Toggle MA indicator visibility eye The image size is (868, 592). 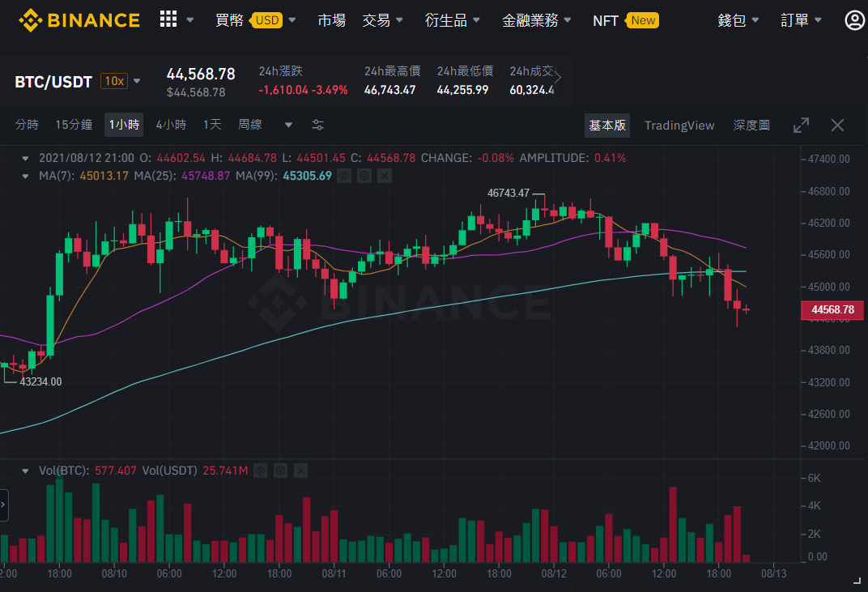coord(344,176)
